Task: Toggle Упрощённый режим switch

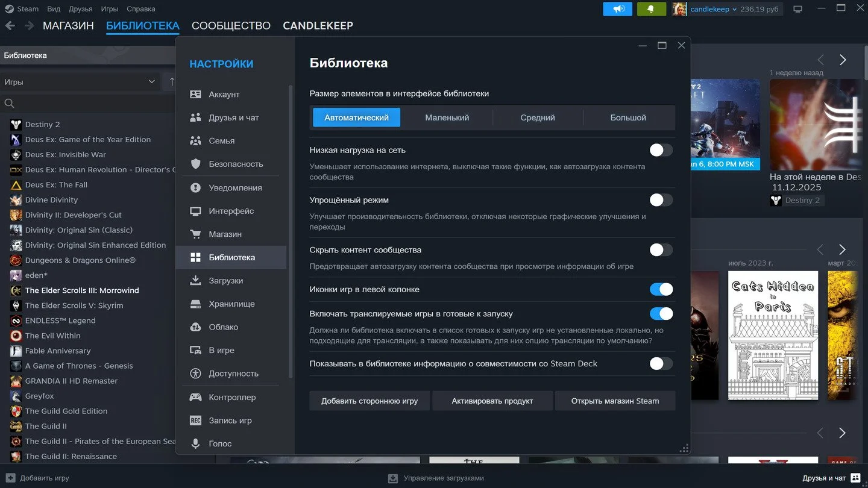Action: 661,200
